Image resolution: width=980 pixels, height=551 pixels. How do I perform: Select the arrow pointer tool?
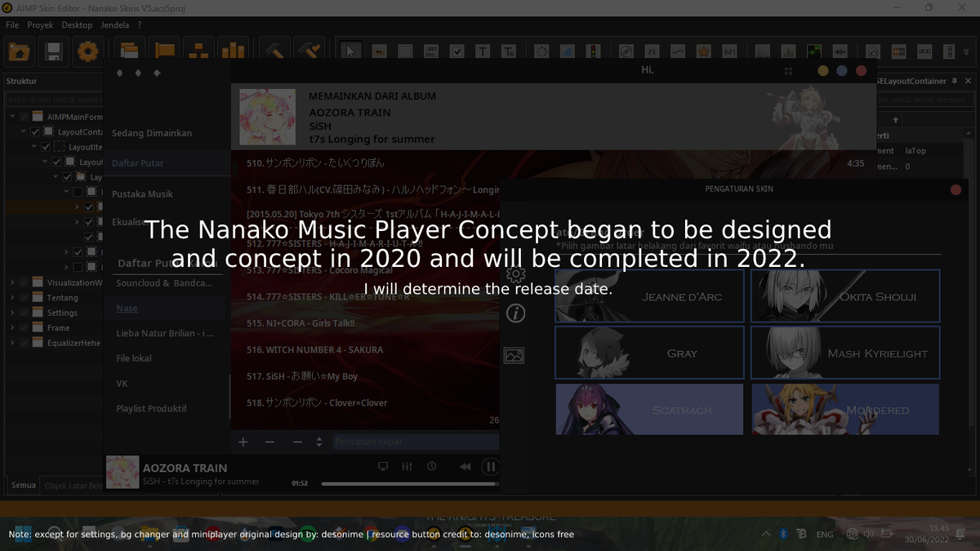(x=351, y=51)
